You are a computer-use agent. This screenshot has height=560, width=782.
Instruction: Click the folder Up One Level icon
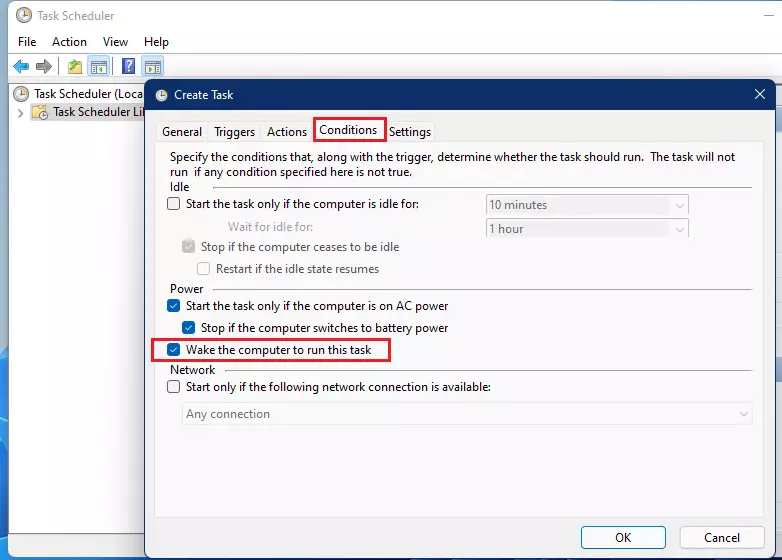[75, 66]
